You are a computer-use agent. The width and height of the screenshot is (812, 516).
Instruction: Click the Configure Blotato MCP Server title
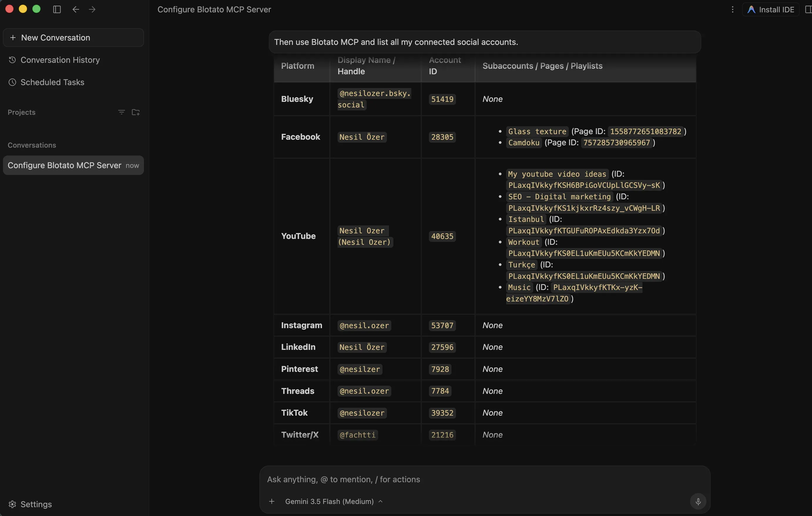(x=214, y=9)
